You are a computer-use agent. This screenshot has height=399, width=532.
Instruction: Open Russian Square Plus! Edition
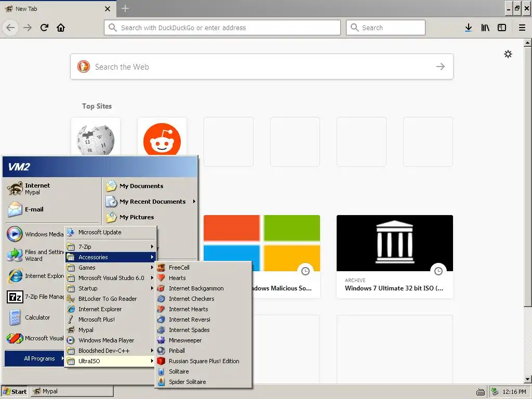tap(203, 361)
